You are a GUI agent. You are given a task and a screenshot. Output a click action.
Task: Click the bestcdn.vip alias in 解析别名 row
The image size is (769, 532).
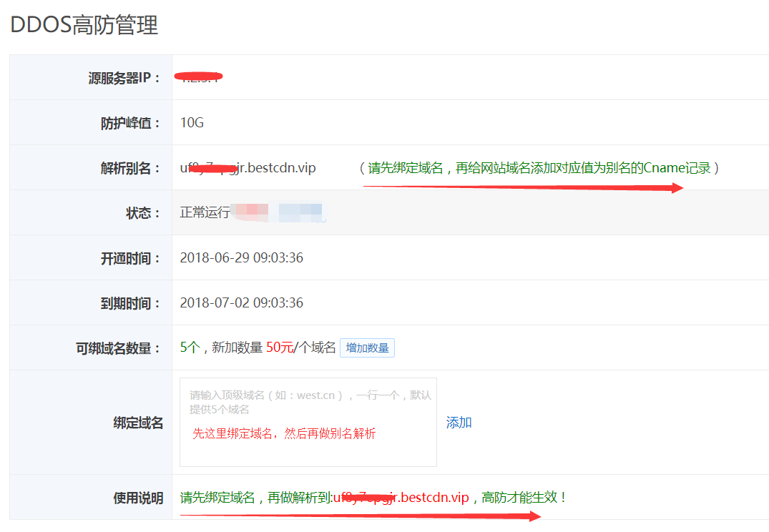(248, 168)
